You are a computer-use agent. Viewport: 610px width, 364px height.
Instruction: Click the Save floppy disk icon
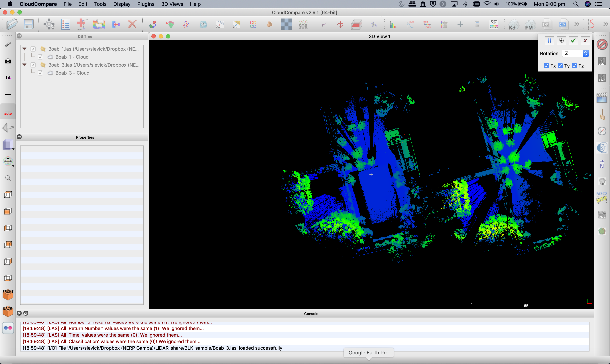pos(29,24)
